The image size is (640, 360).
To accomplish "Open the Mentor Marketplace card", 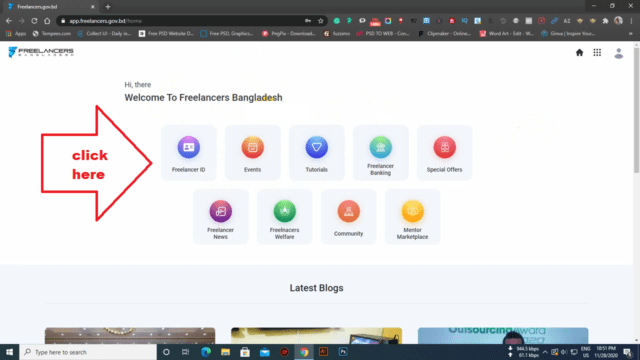I will 412,217.
